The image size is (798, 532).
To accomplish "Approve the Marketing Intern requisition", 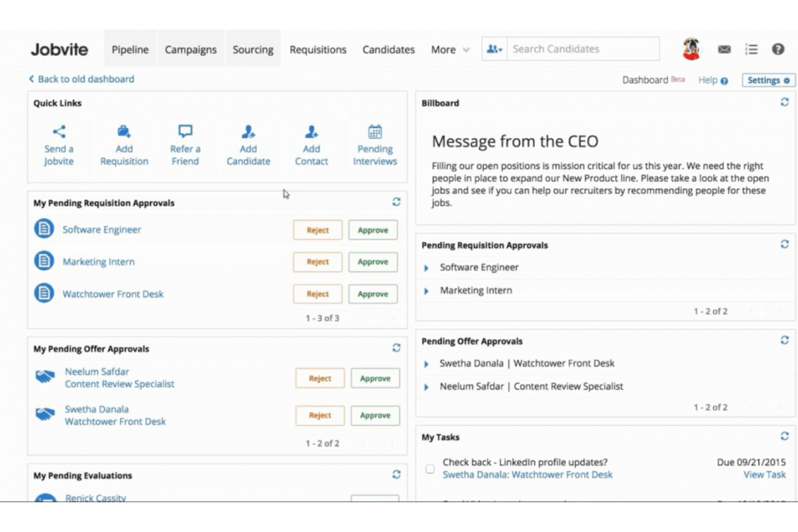I will click(373, 262).
